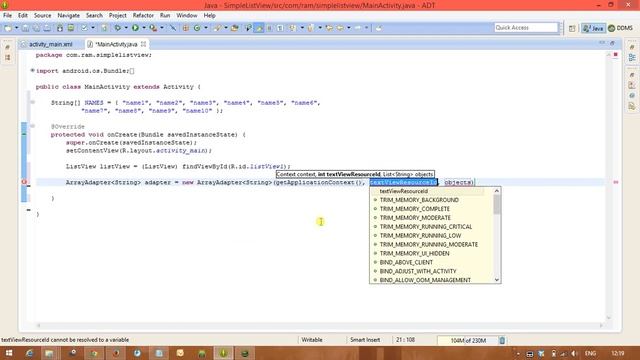Screen dimensions: 640x360
Task: Click the red error indicator atop overview ruler
Action: pyautogui.click(x=616, y=55)
